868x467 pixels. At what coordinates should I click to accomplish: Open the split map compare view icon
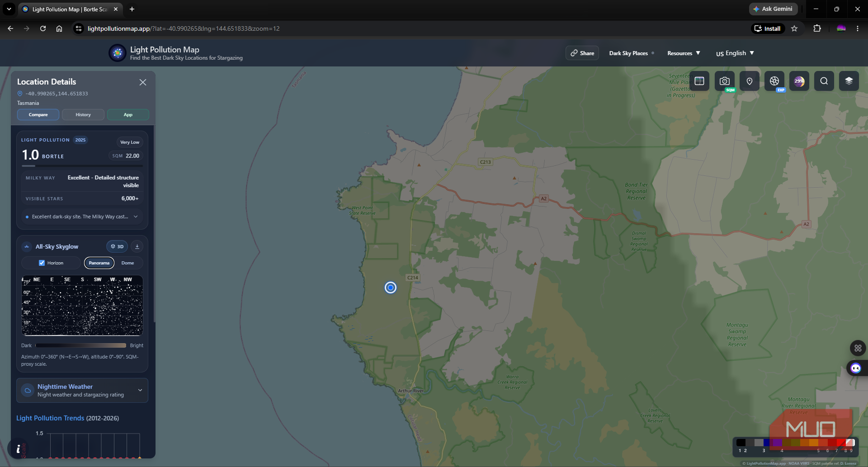699,81
